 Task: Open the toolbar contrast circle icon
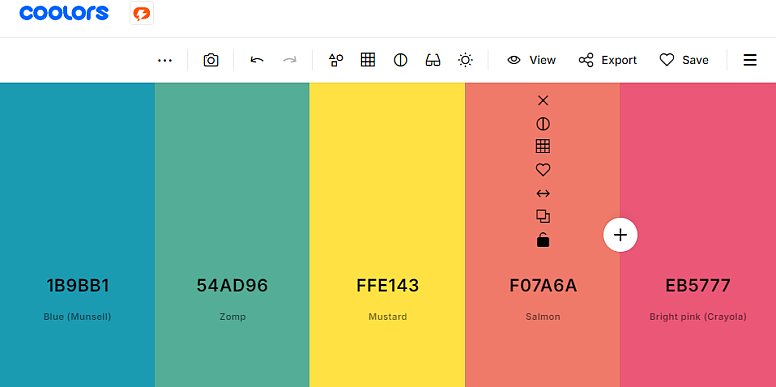click(x=400, y=60)
